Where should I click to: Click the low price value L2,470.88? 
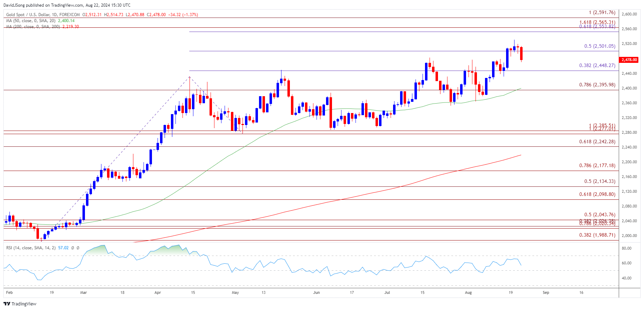tap(135, 15)
